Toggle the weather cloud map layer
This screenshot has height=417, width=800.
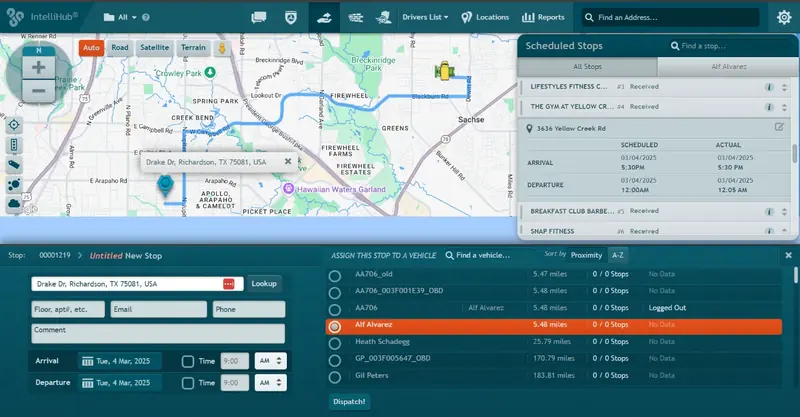click(x=14, y=204)
